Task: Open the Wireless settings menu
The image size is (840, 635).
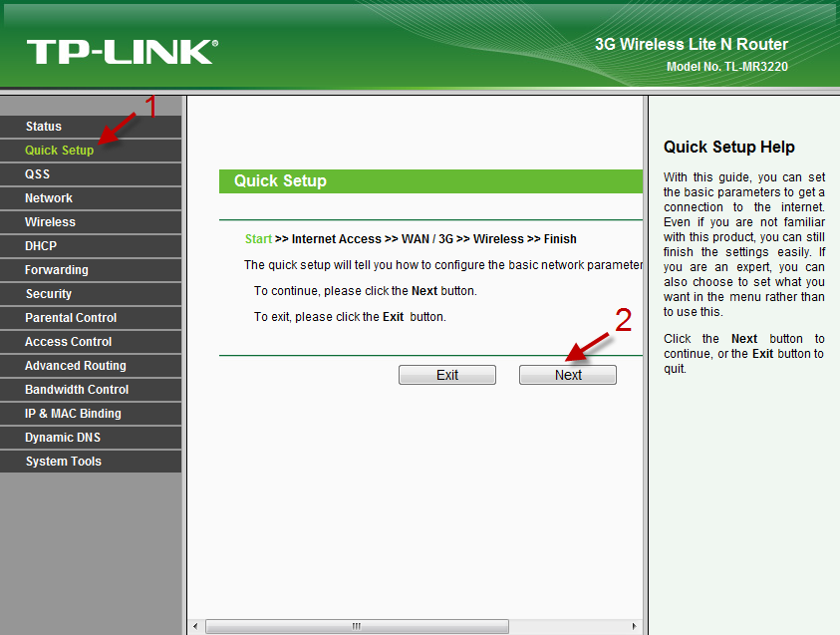Action: [91, 222]
